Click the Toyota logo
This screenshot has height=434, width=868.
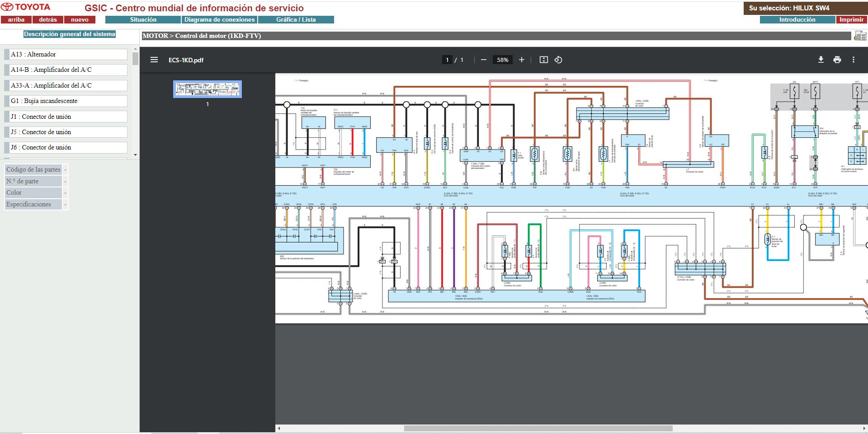click(26, 7)
